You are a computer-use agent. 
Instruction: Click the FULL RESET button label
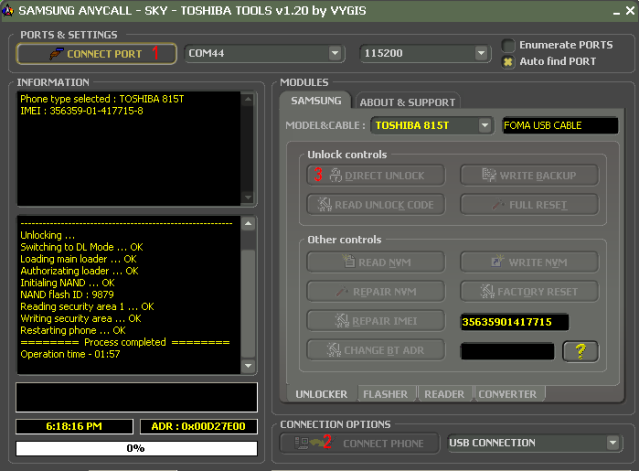[x=538, y=205]
